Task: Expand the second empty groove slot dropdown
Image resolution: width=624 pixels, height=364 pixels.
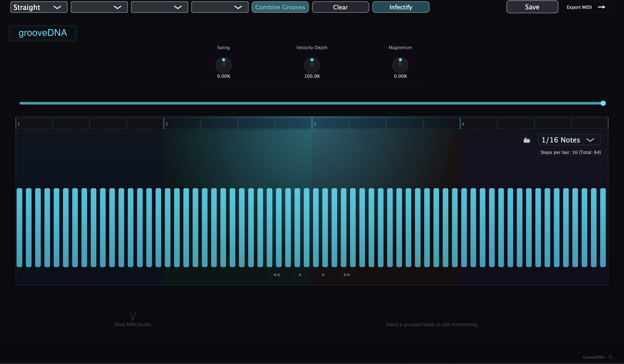Action: 99,7
